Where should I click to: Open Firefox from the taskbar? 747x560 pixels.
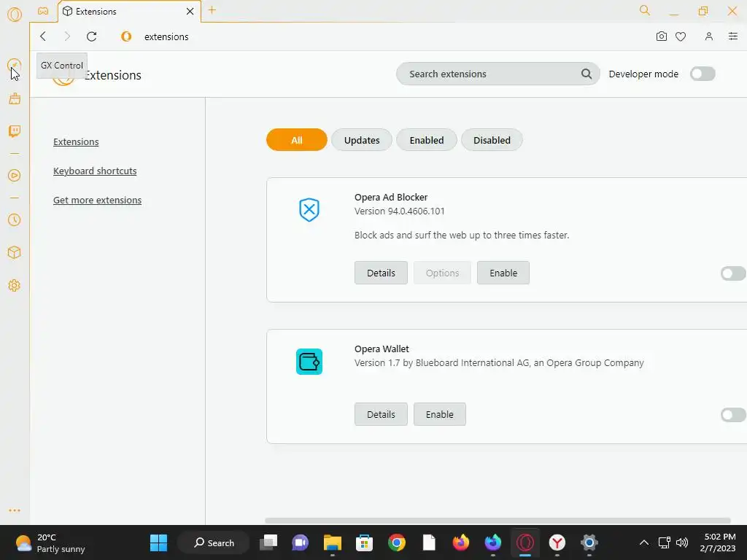461,542
